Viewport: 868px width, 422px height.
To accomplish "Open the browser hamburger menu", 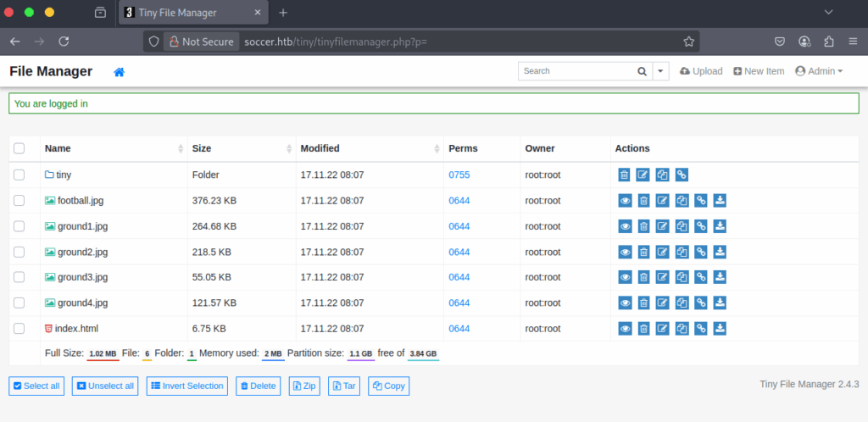I will tap(853, 42).
